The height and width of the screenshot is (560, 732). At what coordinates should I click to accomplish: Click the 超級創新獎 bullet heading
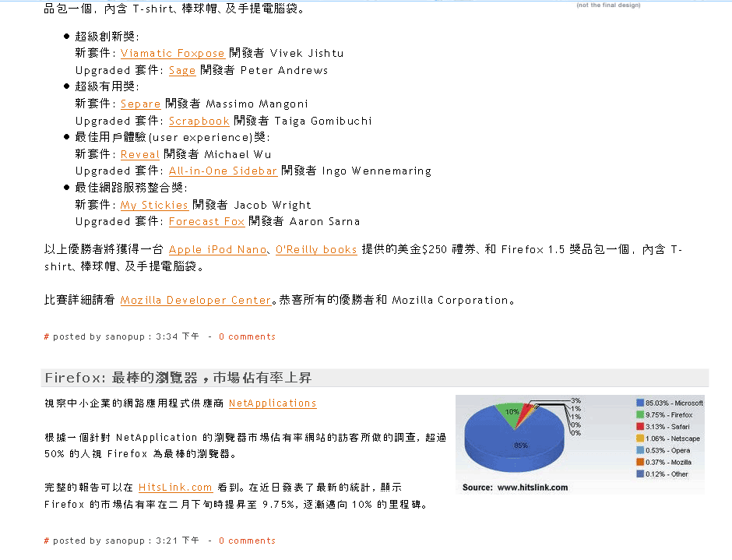[107, 37]
